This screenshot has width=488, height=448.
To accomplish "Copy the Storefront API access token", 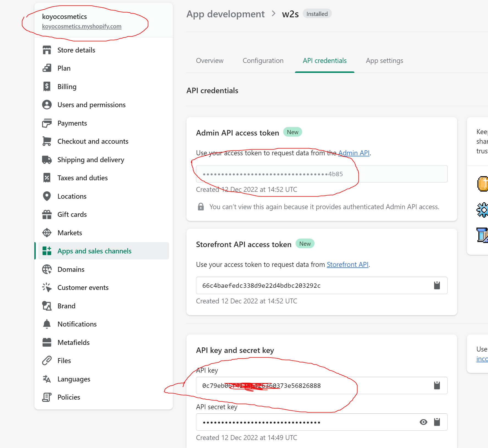I will [437, 285].
